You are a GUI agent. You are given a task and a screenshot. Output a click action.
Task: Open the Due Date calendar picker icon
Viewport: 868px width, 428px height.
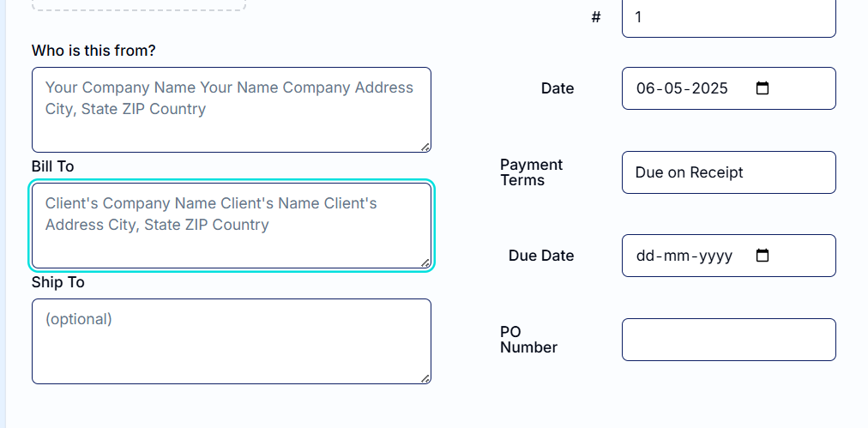[763, 256]
